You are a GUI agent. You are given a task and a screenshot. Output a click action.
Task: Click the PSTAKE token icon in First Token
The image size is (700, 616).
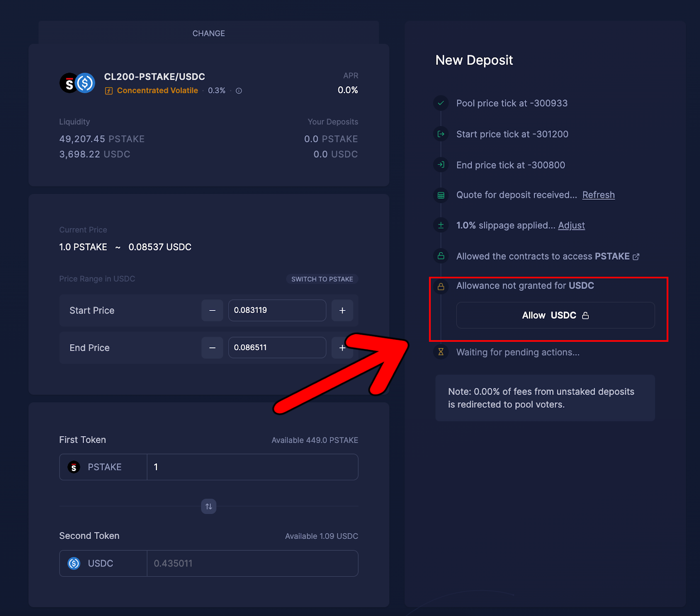pyautogui.click(x=74, y=467)
